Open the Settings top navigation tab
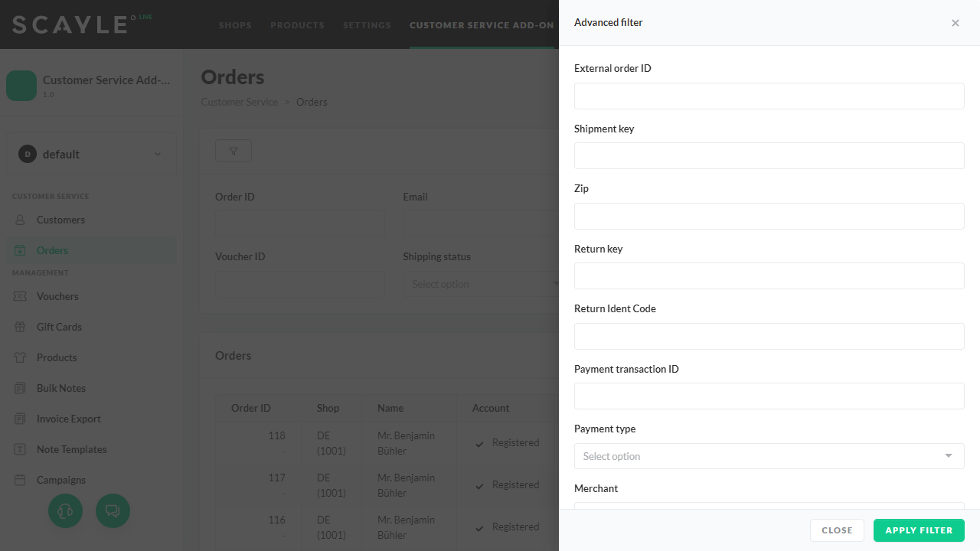This screenshot has width=980, height=551. [367, 25]
